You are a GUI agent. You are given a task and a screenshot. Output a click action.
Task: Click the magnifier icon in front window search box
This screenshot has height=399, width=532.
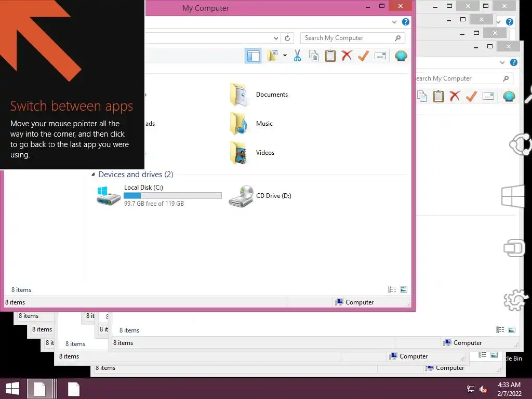coord(397,38)
